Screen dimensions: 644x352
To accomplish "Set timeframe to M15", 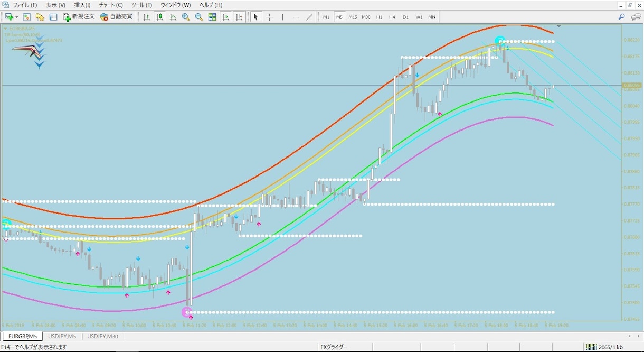I will pyautogui.click(x=352, y=17).
